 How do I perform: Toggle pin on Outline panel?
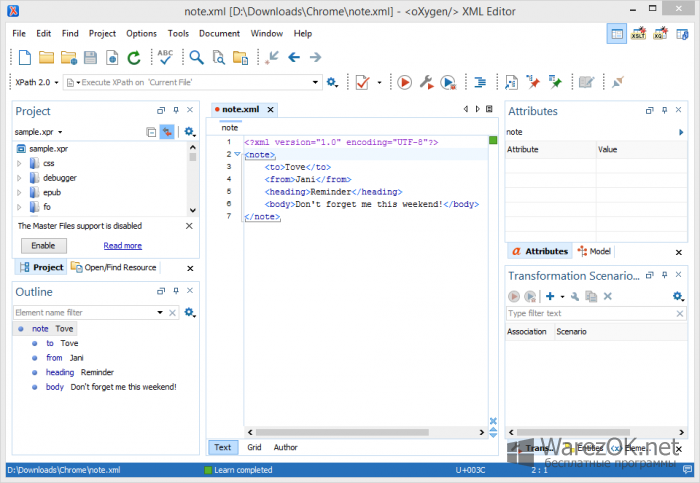(x=176, y=291)
